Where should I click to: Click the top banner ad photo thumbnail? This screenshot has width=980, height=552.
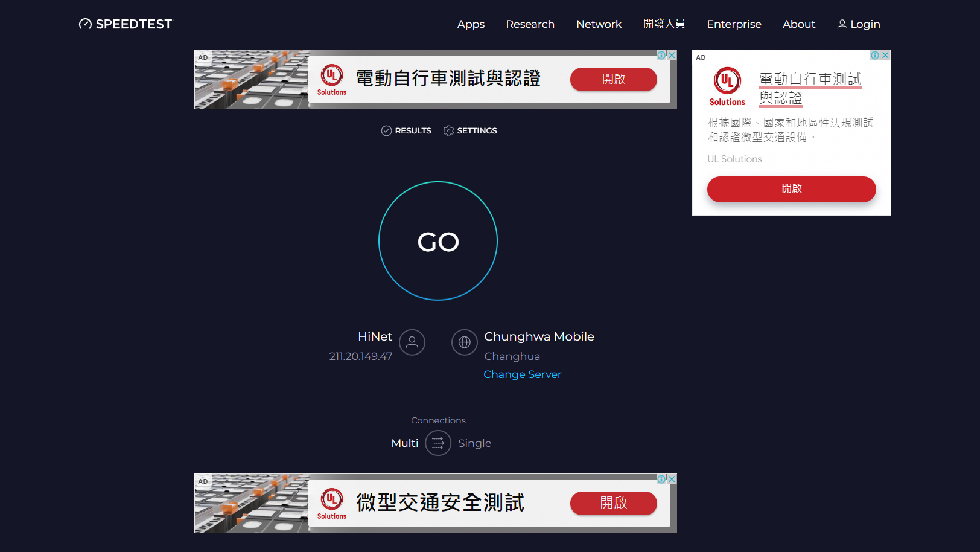pyautogui.click(x=252, y=80)
